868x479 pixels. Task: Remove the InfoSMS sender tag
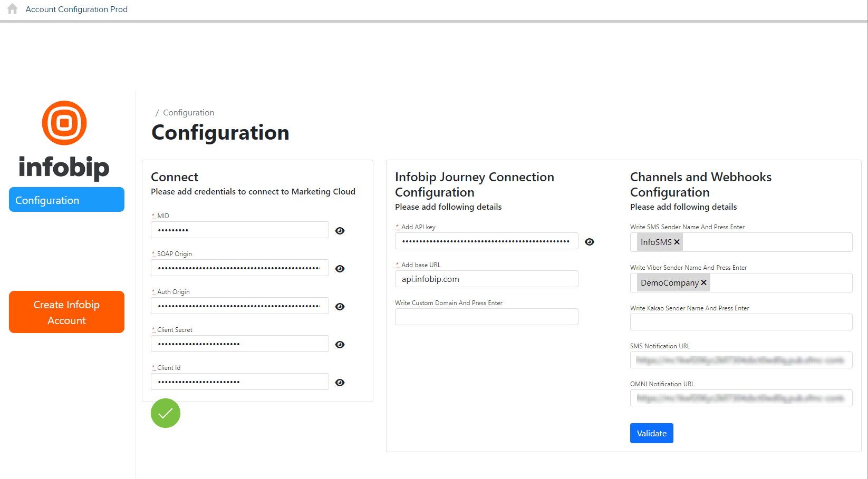[x=677, y=242]
